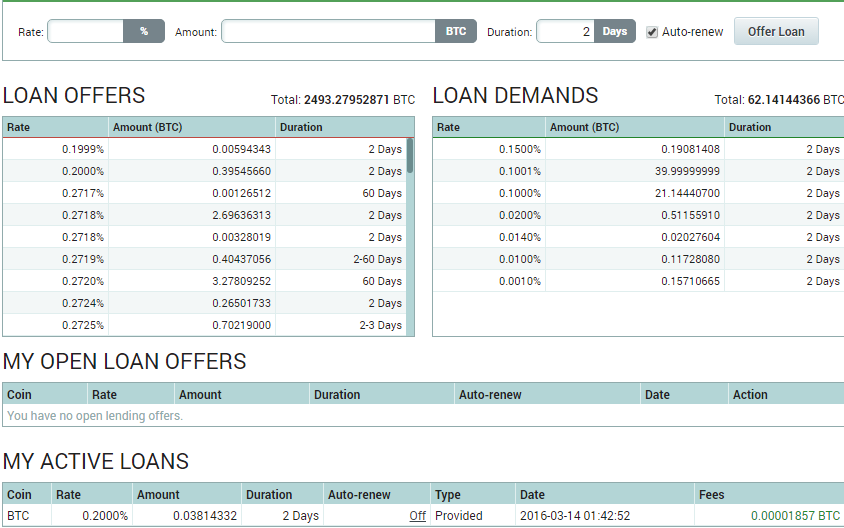Screen dimensions: 844x528
Task: Click offer amount 0.26501733
Action: [x=241, y=304]
